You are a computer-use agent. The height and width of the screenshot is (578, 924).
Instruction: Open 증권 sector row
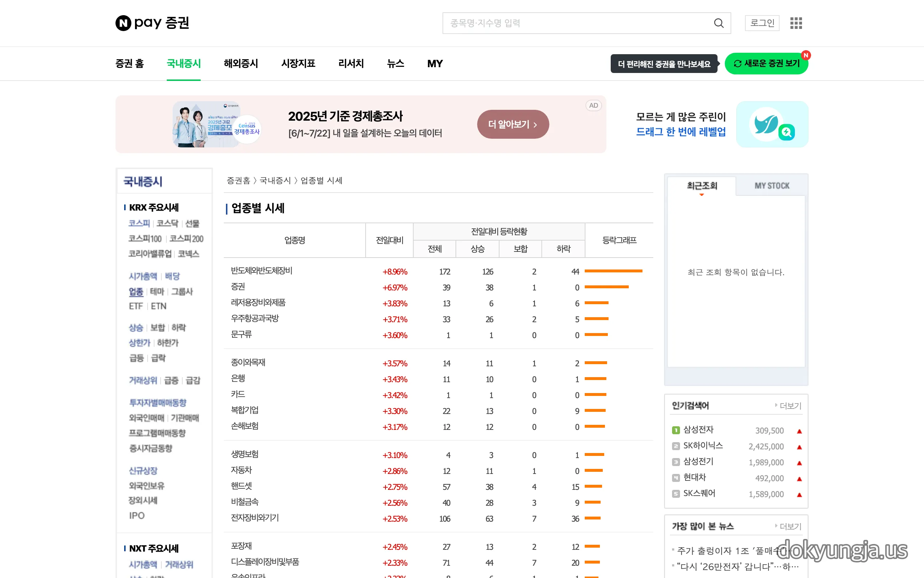tap(238, 287)
